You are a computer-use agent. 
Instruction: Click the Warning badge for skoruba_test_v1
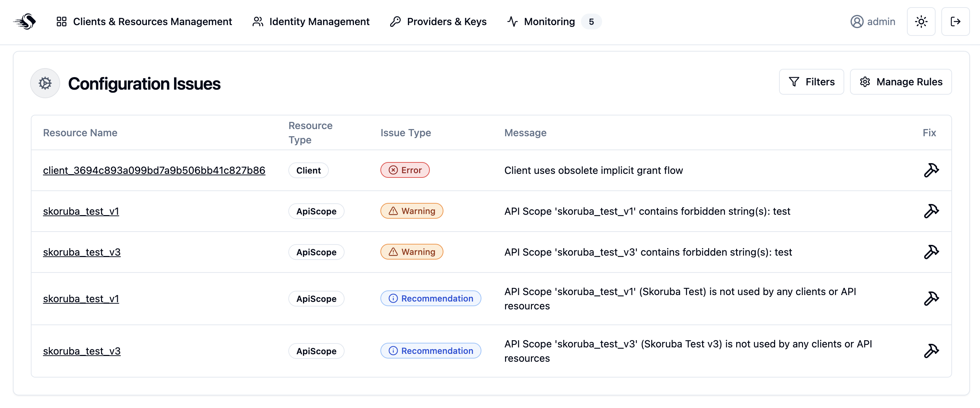[412, 211]
